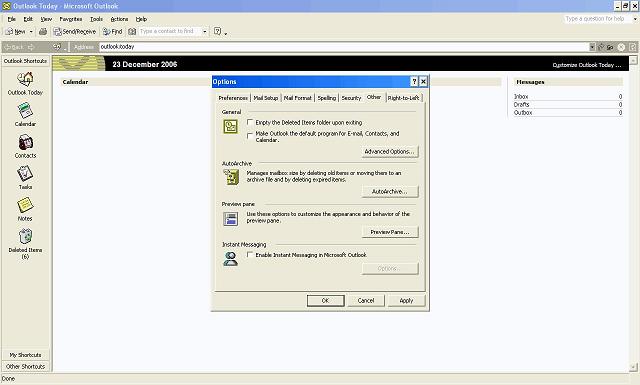
Task: Click the Outlook Shortcuts group header
Action: coord(25,61)
